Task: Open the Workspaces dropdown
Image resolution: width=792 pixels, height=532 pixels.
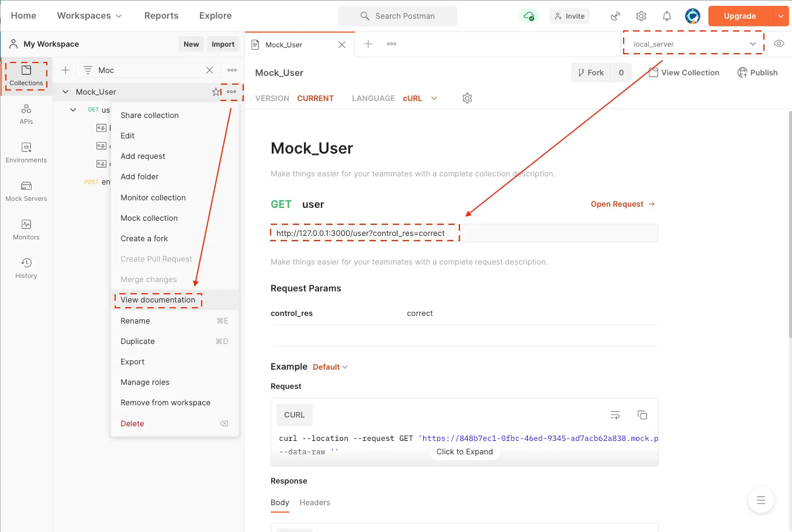Action: tap(89, 16)
